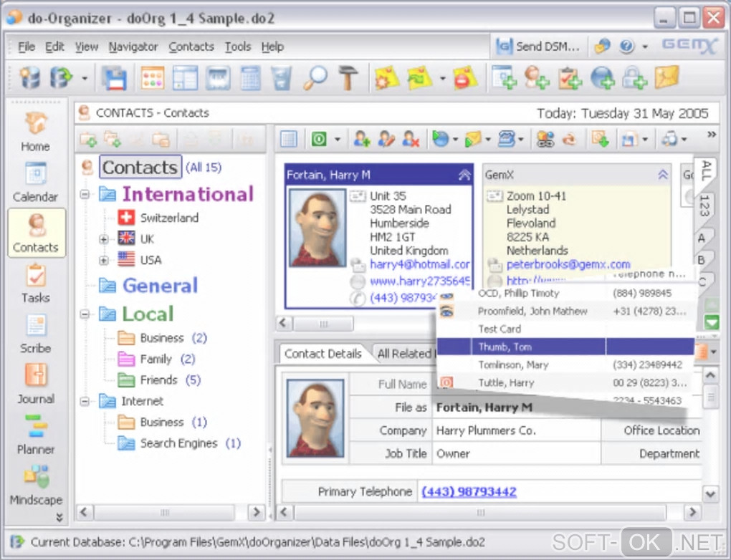731x560 pixels.
Task: Click the www.harry website link
Action: point(419,281)
